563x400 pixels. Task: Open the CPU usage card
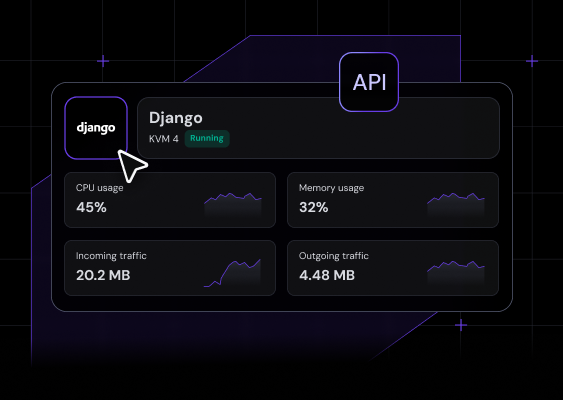click(170, 200)
